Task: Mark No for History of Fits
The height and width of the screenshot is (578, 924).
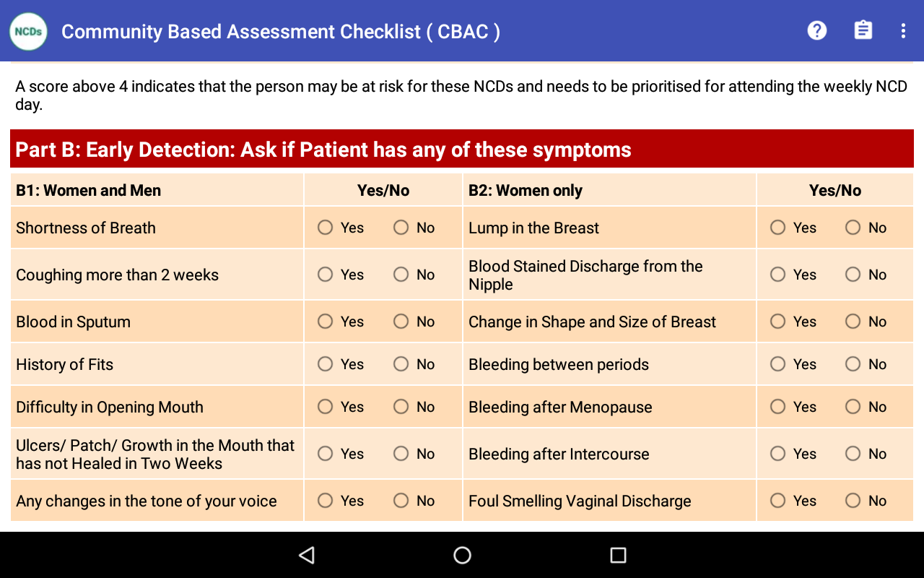Action: click(401, 364)
